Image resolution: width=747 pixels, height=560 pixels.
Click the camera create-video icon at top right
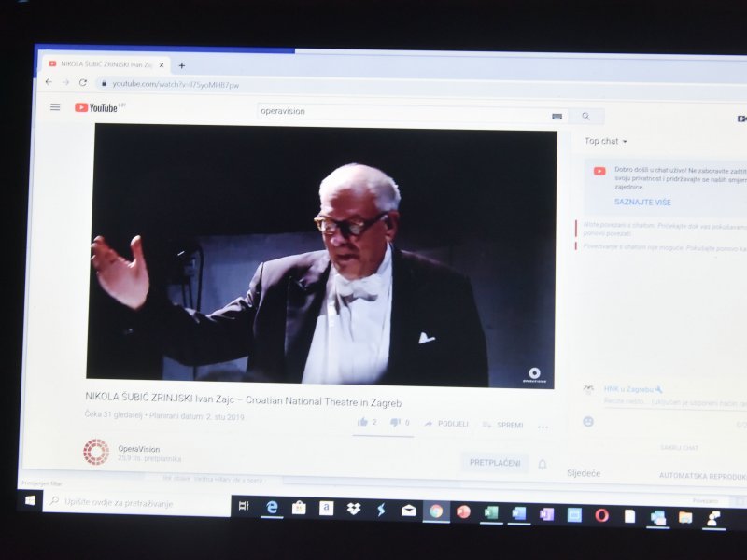tap(741, 119)
